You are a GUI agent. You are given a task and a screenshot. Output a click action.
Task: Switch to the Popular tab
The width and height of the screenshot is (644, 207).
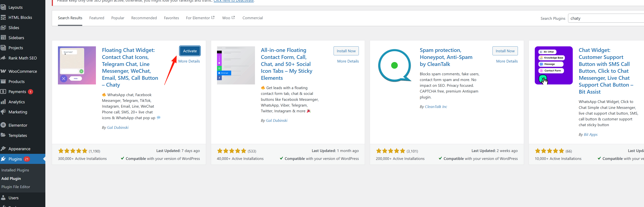(x=117, y=18)
